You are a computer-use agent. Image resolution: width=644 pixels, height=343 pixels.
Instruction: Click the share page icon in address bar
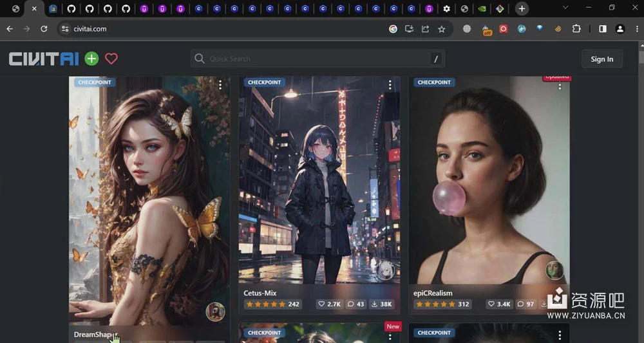pyautogui.click(x=426, y=29)
